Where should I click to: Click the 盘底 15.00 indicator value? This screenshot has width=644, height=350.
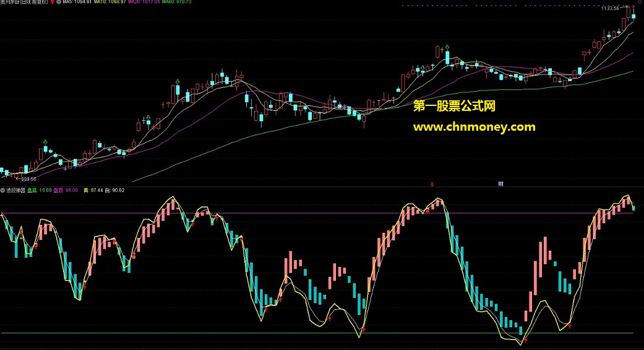[40, 190]
